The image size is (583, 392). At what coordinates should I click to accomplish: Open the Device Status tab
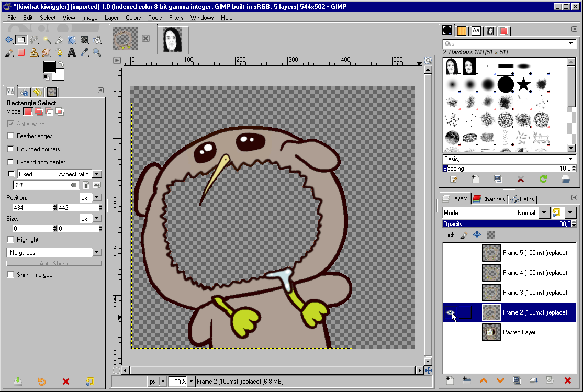(25, 92)
